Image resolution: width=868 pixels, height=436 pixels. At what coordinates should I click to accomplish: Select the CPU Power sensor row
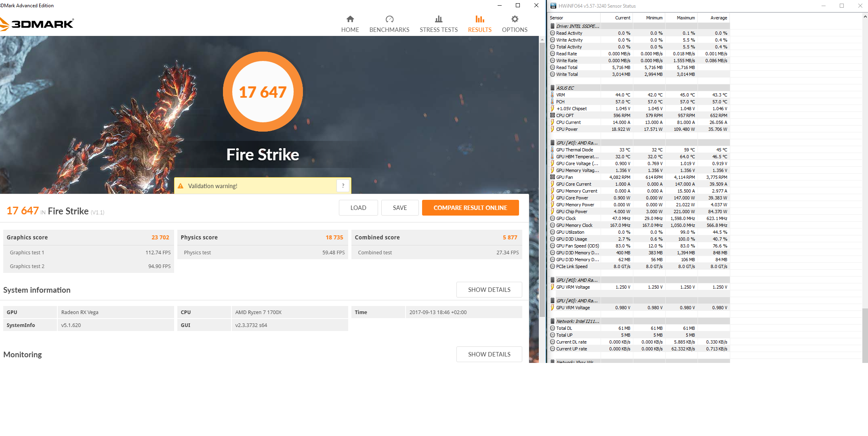pos(567,129)
